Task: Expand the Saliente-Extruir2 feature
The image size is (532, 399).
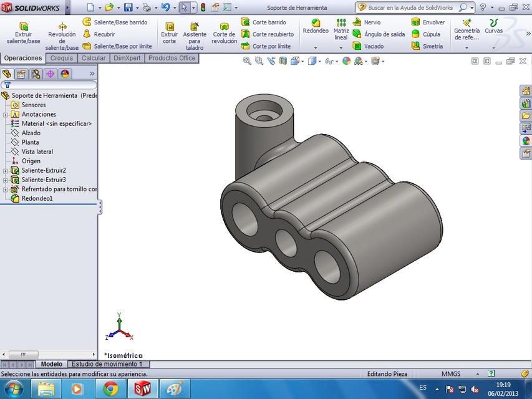Action: [5, 170]
